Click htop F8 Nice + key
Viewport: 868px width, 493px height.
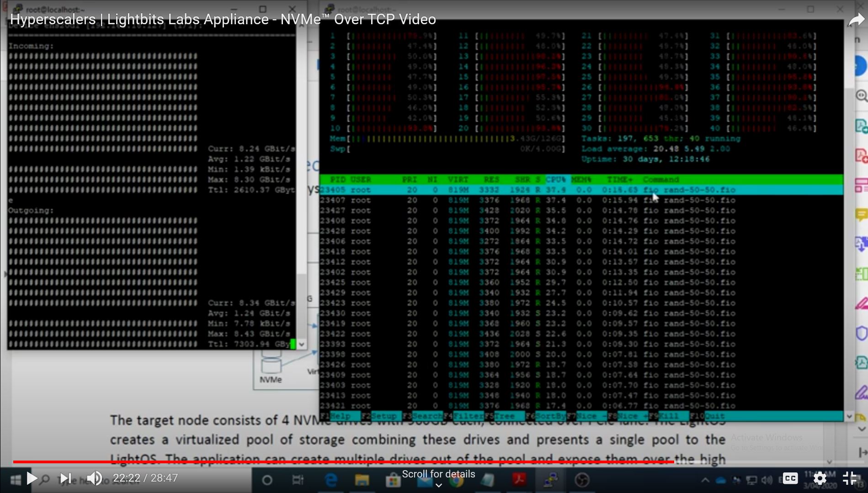pyautogui.click(x=628, y=416)
